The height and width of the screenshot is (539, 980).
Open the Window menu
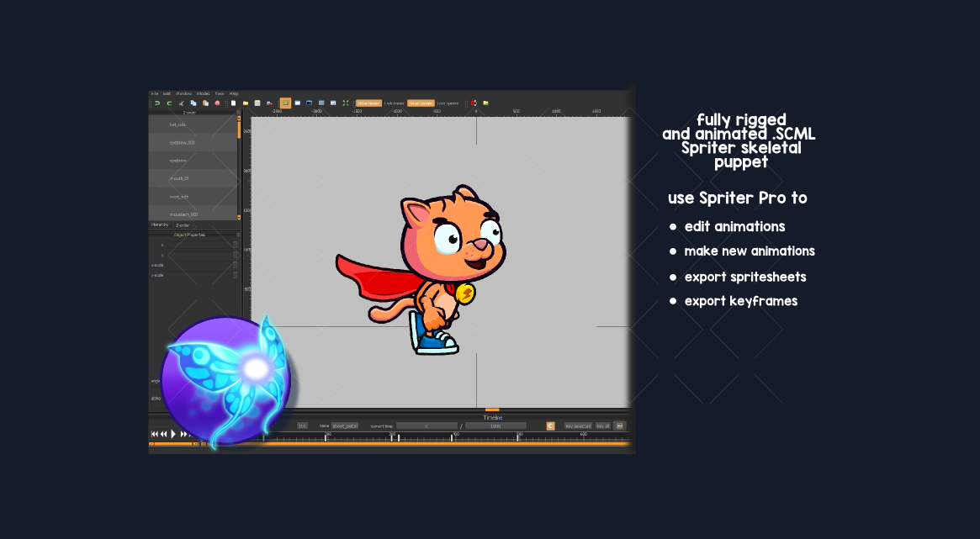[x=183, y=93]
